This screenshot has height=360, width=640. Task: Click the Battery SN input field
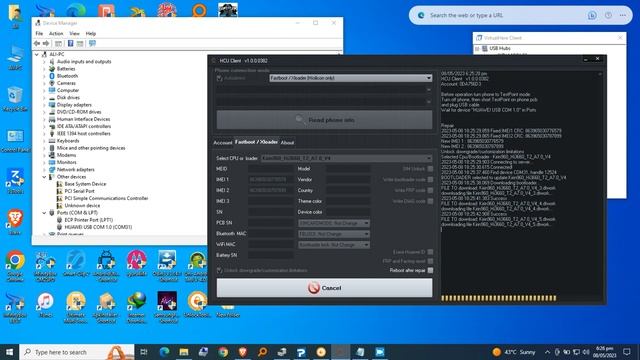coord(271,255)
